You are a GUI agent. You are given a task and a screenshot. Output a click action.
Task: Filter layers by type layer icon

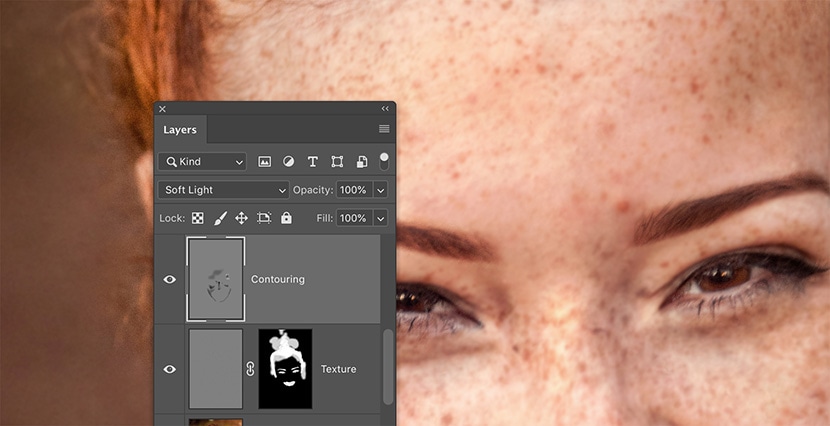313,161
